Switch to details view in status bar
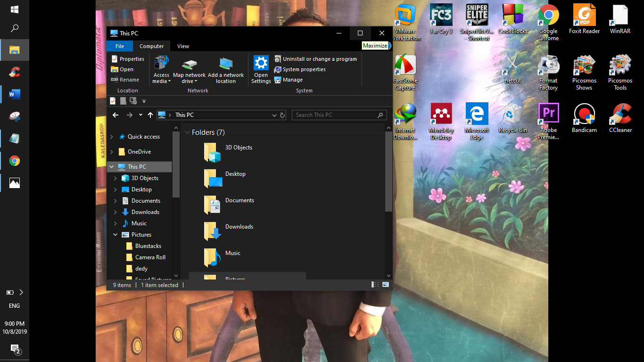This screenshot has height=362, width=644. point(375,285)
